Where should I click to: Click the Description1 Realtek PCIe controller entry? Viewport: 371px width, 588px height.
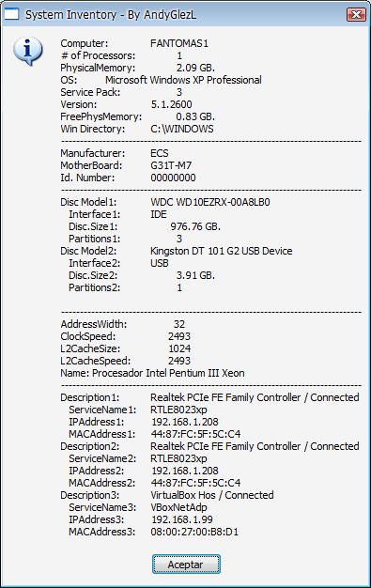pyautogui.click(x=255, y=397)
